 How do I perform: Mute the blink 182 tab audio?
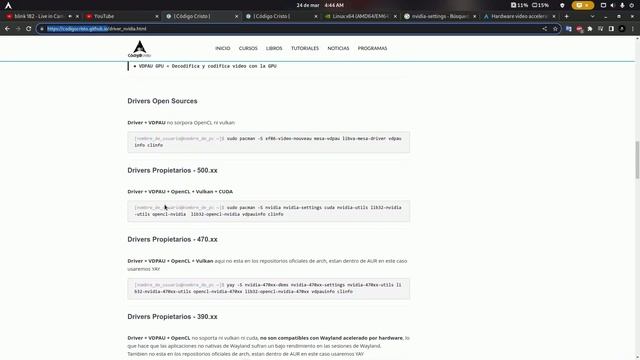[70, 16]
